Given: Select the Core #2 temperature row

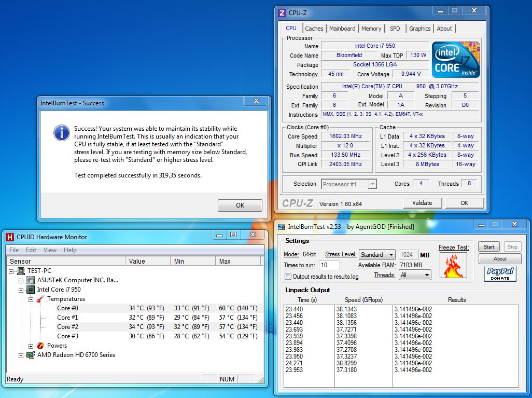Looking at the screenshot, I should point(159,327).
